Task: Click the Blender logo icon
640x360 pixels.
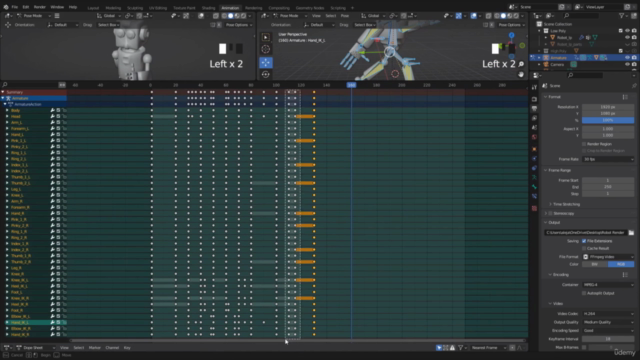Action: click(6, 7)
